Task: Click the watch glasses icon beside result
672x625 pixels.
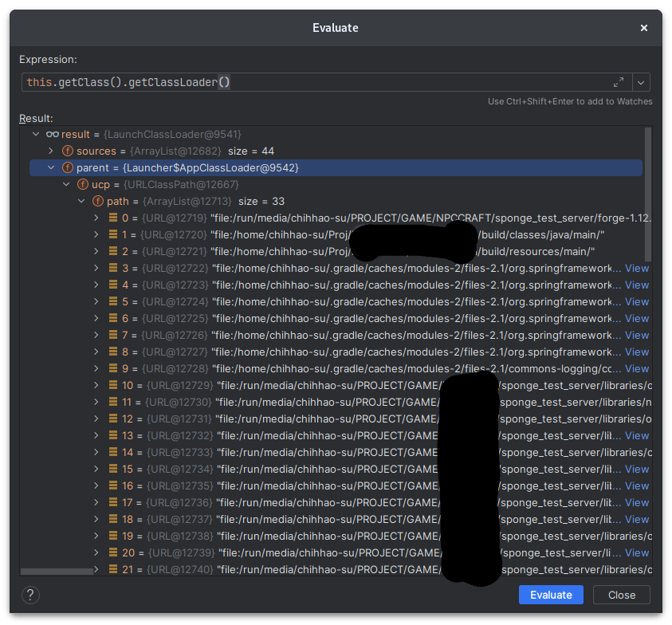Action: pos(53,134)
